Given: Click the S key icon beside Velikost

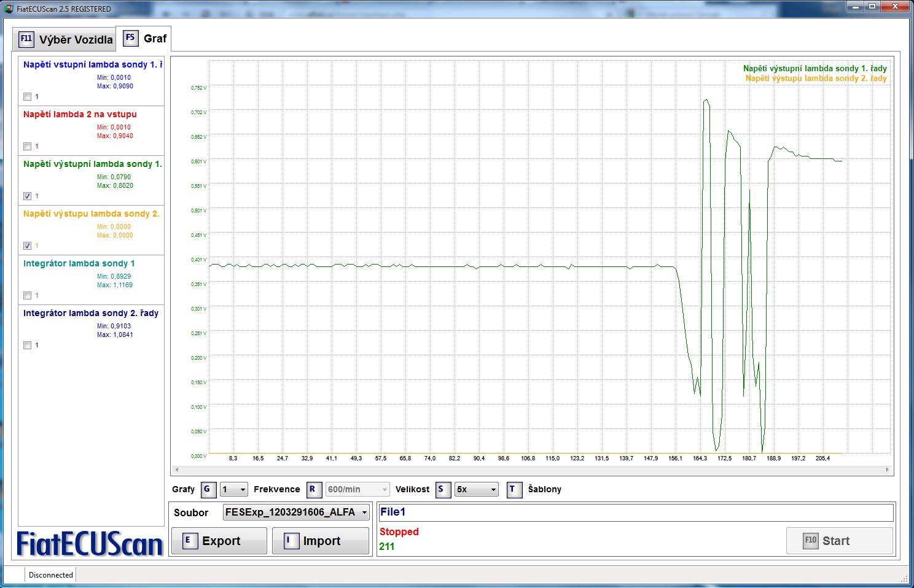Looking at the screenshot, I should pyautogui.click(x=442, y=489).
